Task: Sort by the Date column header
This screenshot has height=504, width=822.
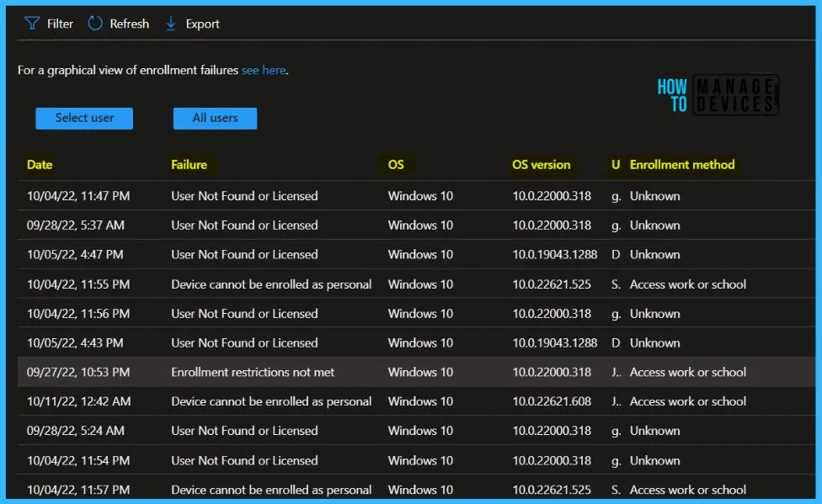Action: point(40,165)
